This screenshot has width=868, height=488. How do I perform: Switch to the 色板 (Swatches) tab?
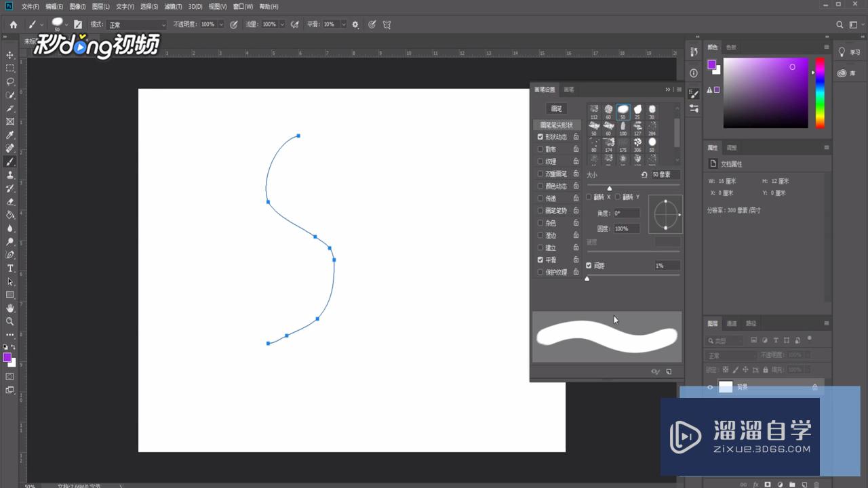(x=731, y=47)
